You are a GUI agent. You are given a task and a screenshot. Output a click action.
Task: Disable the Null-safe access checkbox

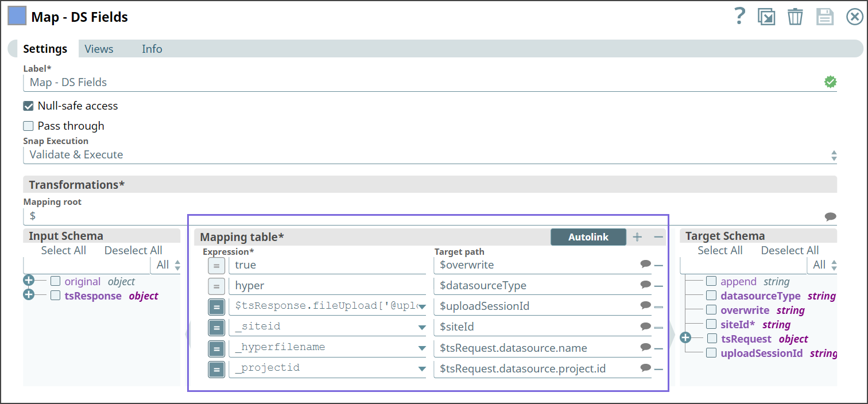tap(28, 106)
